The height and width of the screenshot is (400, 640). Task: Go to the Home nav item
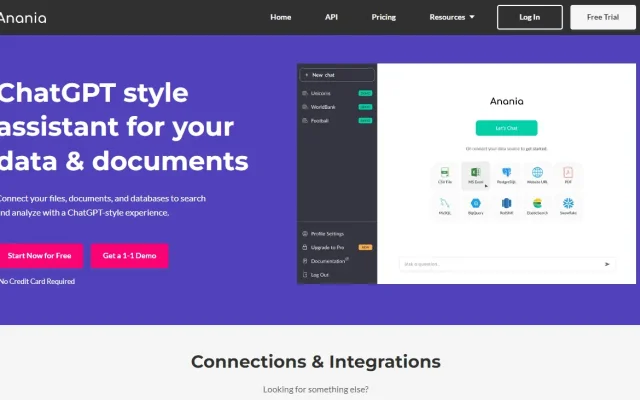coord(280,17)
